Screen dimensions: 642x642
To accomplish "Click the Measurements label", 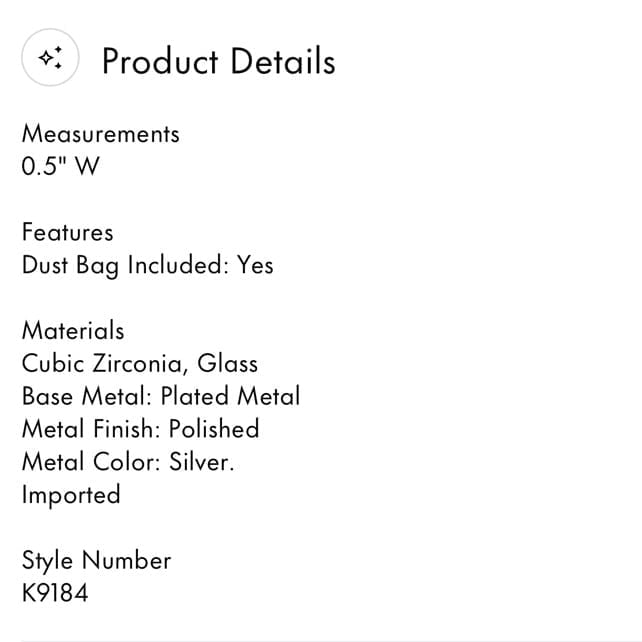I will [101, 134].
